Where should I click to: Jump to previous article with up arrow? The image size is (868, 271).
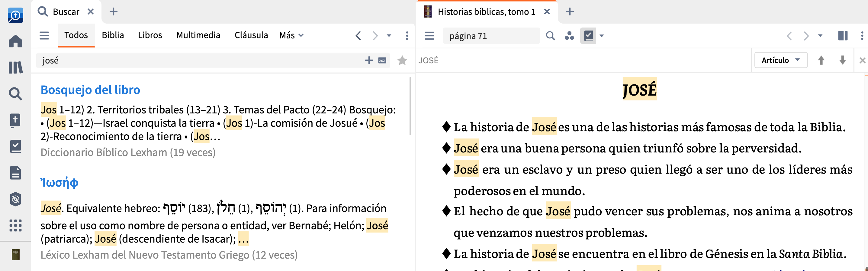click(x=821, y=60)
